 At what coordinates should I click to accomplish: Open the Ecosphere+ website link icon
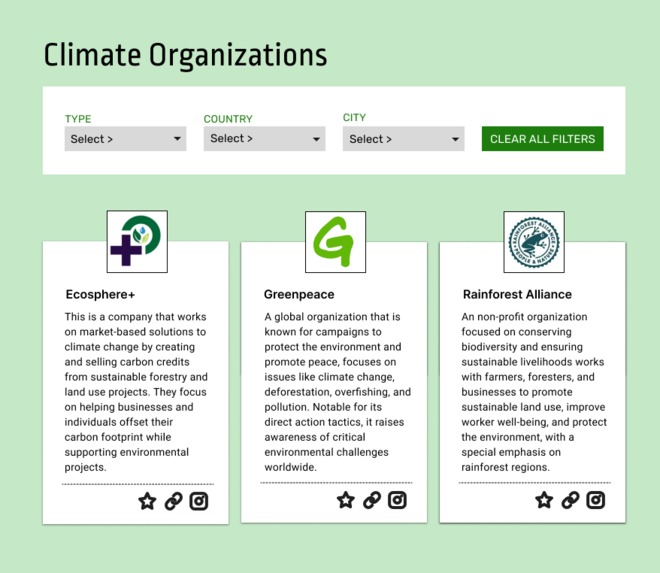pyautogui.click(x=173, y=501)
